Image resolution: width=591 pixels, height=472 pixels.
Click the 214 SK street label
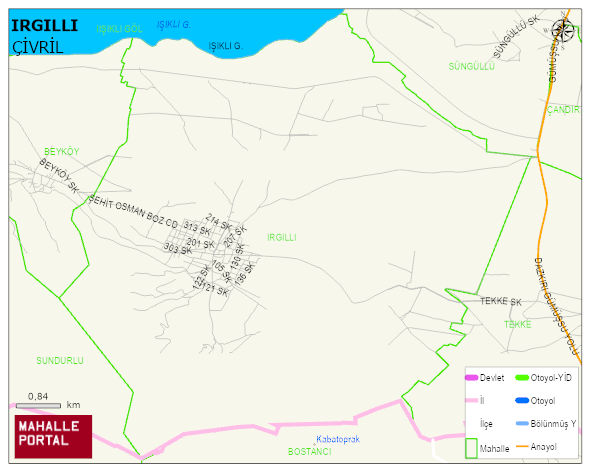point(218,222)
